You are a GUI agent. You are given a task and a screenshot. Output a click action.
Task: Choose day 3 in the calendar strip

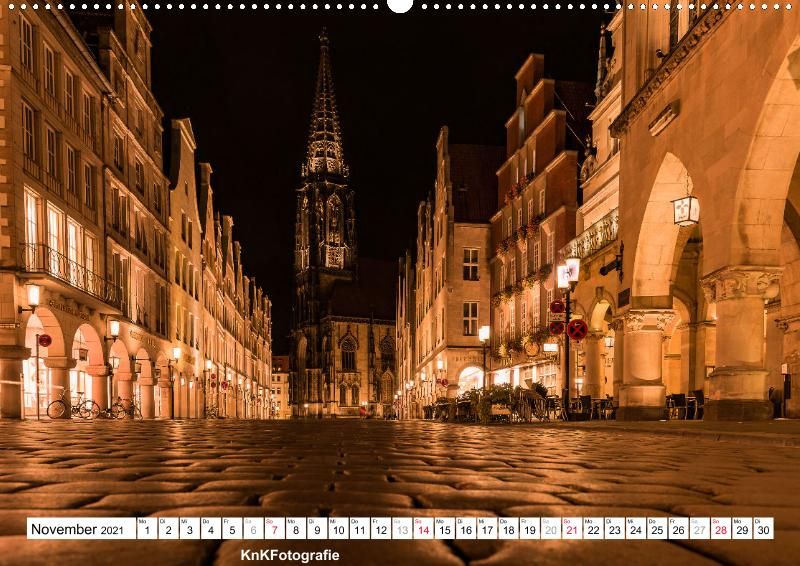pyautogui.click(x=189, y=528)
